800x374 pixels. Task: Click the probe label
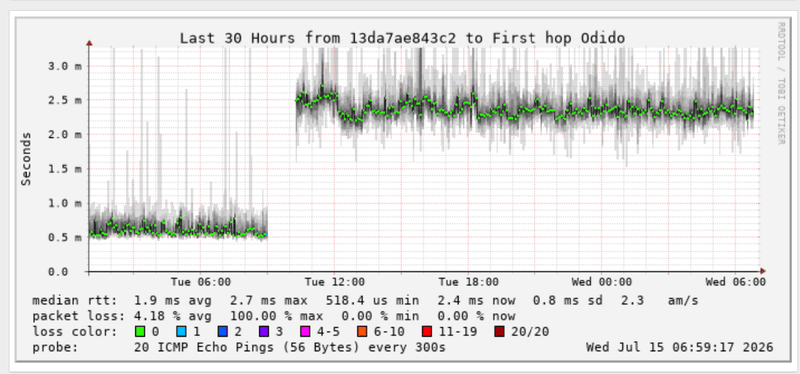[56, 348]
